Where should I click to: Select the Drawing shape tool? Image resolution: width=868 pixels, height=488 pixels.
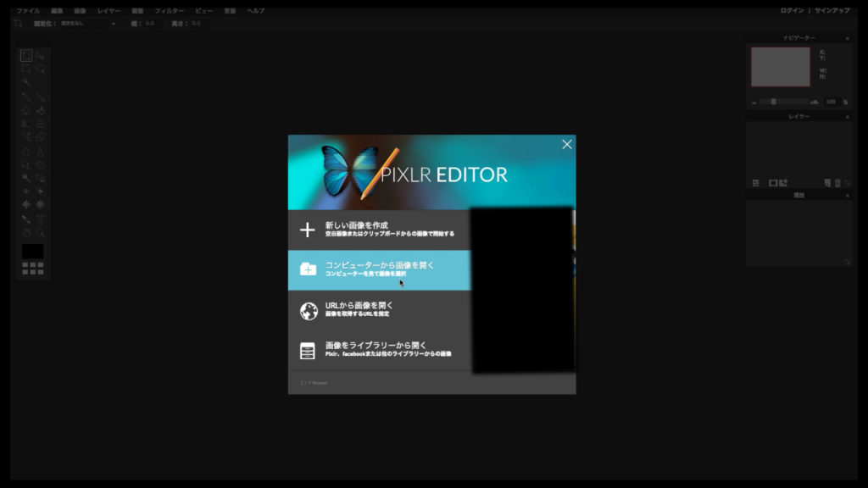(x=41, y=136)
